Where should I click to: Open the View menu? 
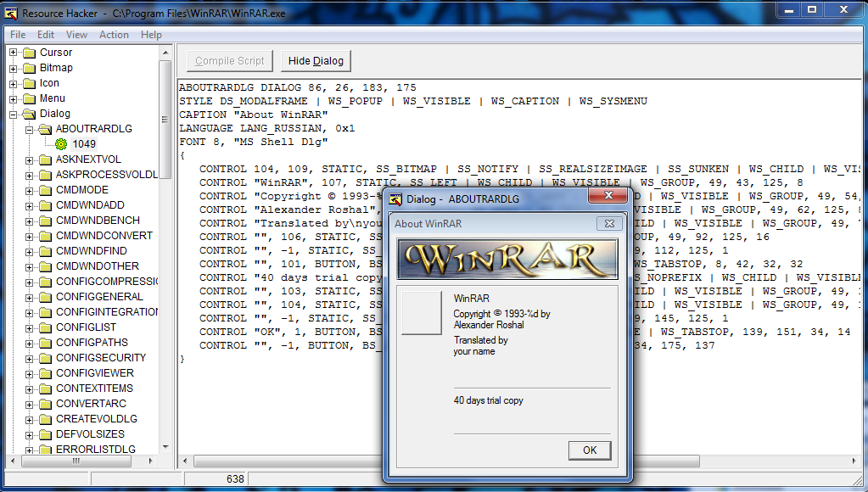click(x=76, y=34)
